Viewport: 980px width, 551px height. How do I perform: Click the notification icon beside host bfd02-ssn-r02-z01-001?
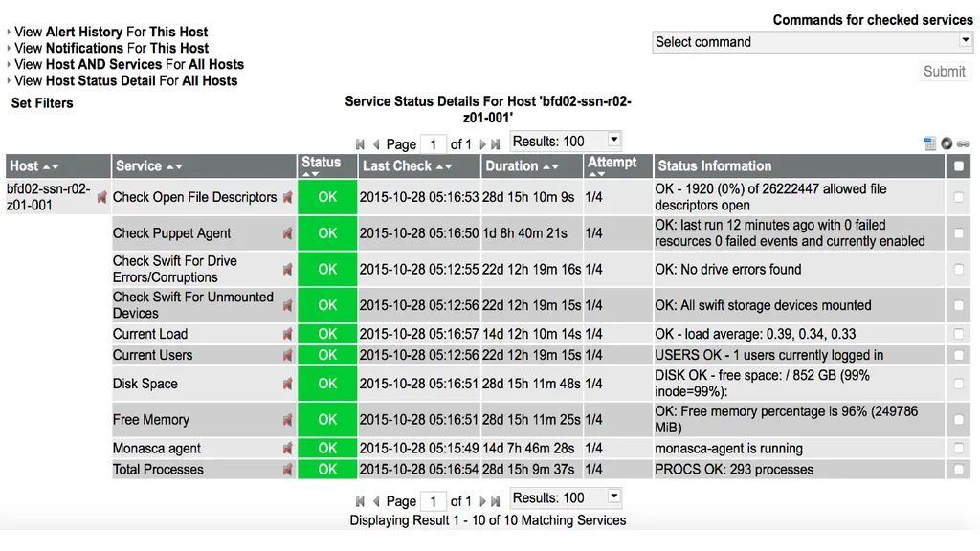pyautogui.click(x=101, y=197)
